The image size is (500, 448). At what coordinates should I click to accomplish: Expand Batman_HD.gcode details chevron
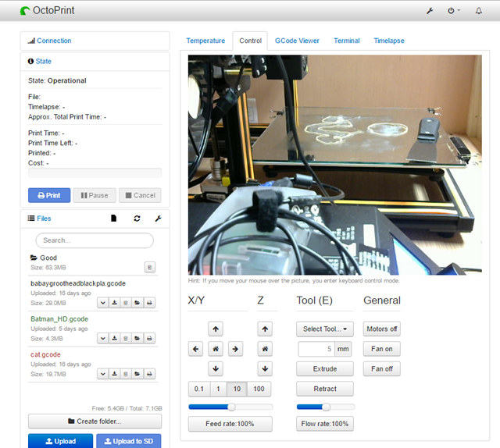pyautogui.click(x=102, y=338)
